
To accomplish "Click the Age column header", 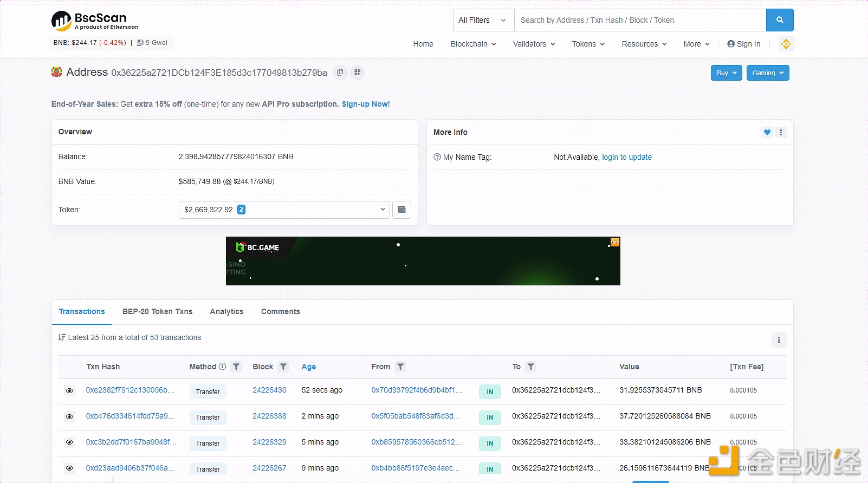I will pos(309,367).
